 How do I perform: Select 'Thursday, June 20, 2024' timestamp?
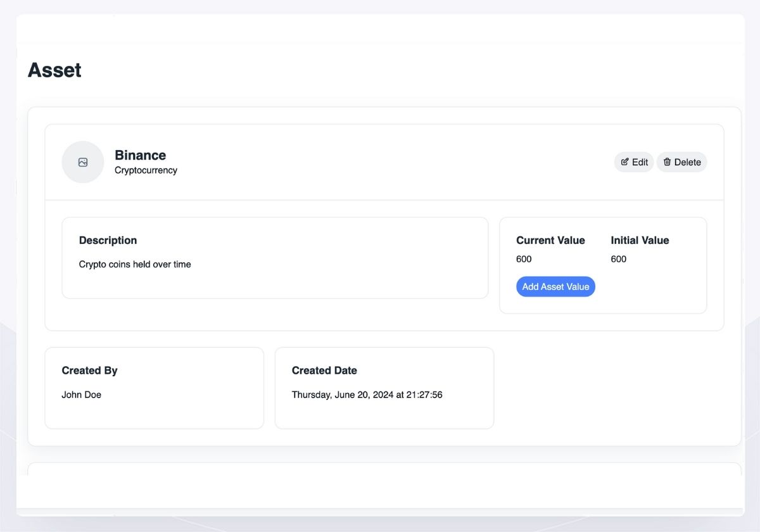tap(367, 395)
